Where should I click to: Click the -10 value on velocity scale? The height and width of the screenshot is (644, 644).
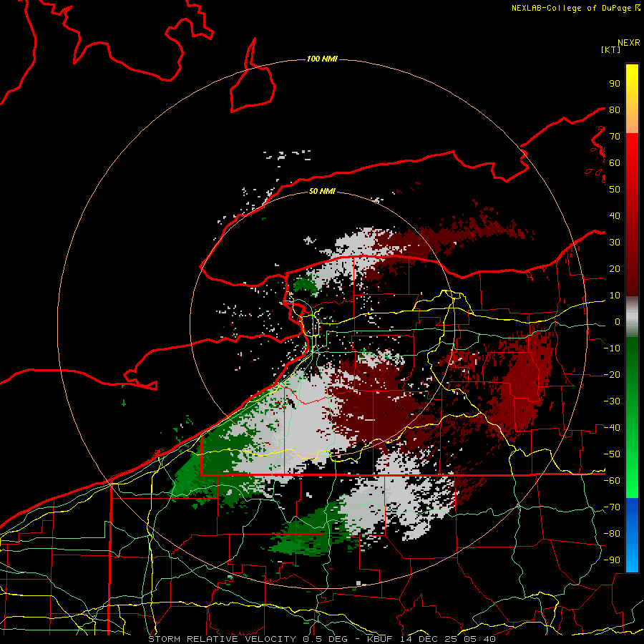[x=612, y=348]
